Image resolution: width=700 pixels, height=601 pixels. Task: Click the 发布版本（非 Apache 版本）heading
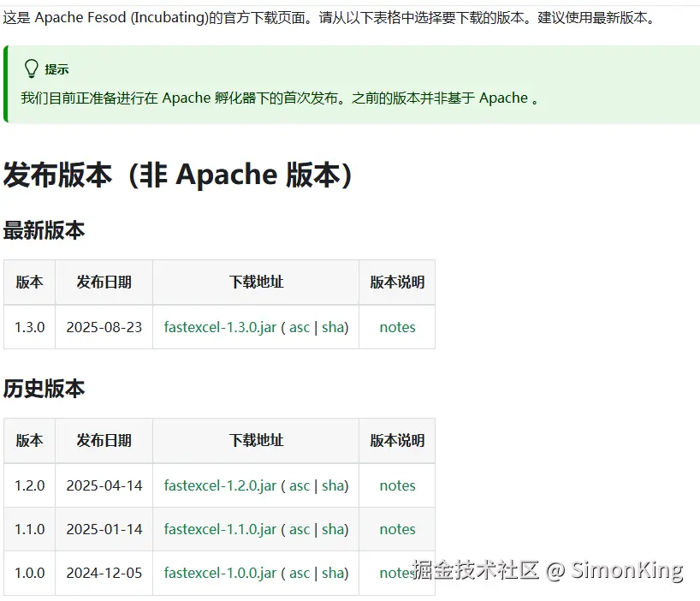click(x=178, y=175)
